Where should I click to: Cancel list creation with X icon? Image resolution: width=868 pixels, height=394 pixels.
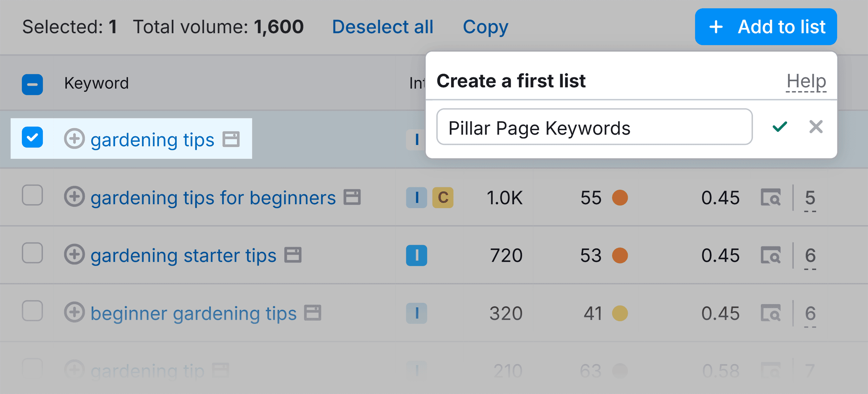(816, 127)
